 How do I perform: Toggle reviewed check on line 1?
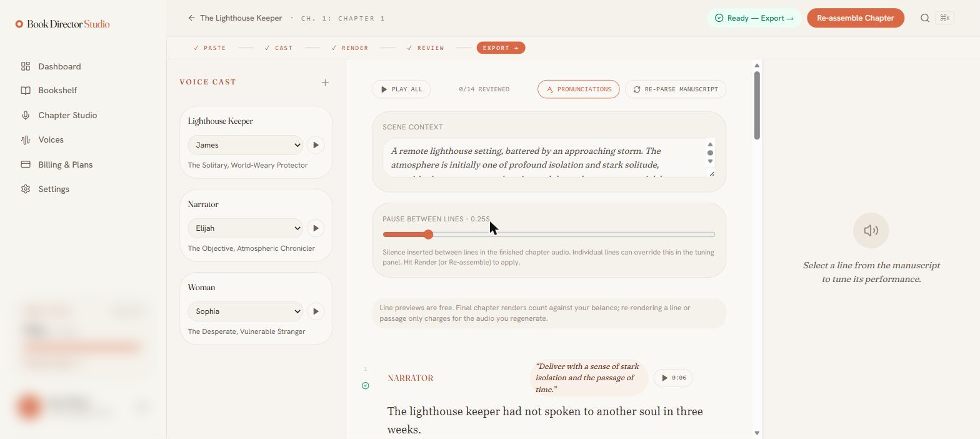(366, 386)
